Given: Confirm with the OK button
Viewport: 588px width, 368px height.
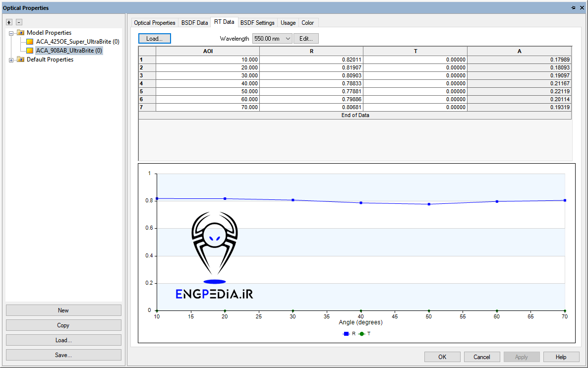Looking at the screenshot, I should point(442,357).
